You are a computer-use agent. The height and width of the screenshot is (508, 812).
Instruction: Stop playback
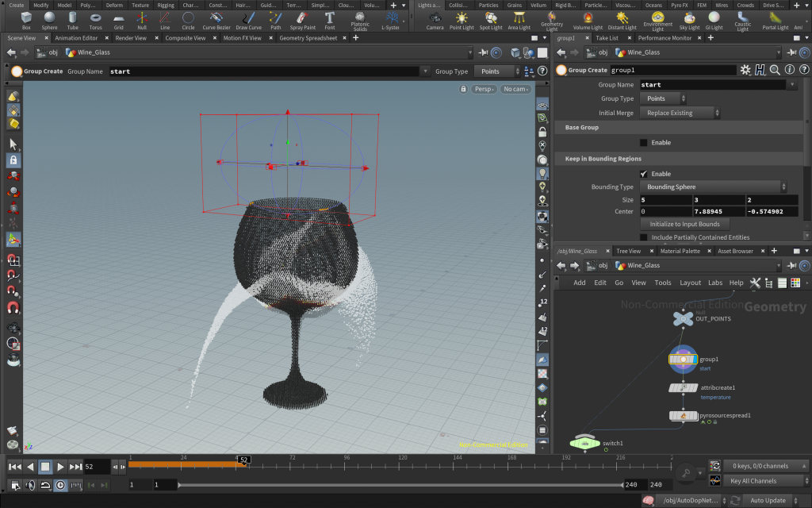coord(45,467)
